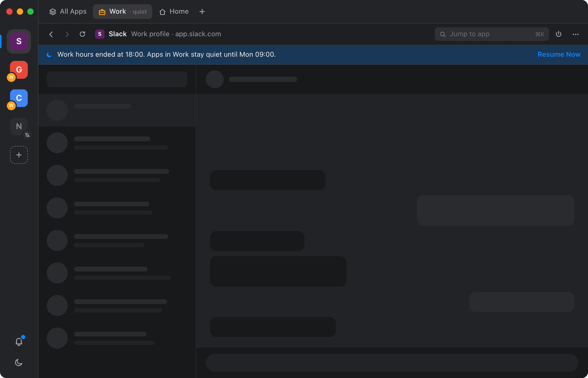Click the 'Work profile · app.slack.com' text
The width and height of the screenshot is (588, 378).
pos(176,34)
